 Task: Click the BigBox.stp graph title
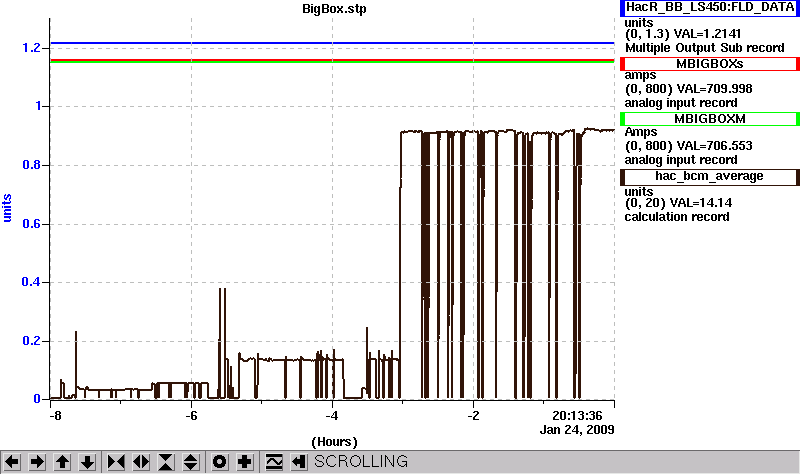pyautogui.click(x=334, y=9)
